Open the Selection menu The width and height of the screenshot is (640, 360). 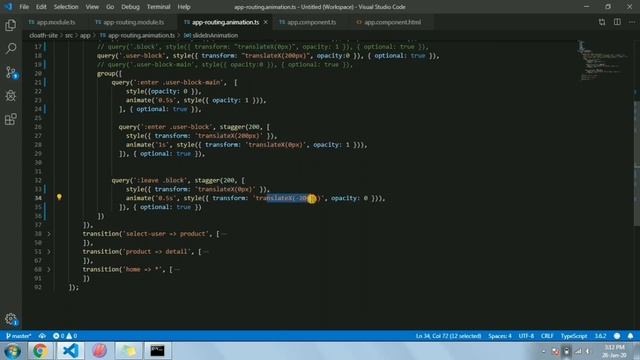[x=66, y=7]
